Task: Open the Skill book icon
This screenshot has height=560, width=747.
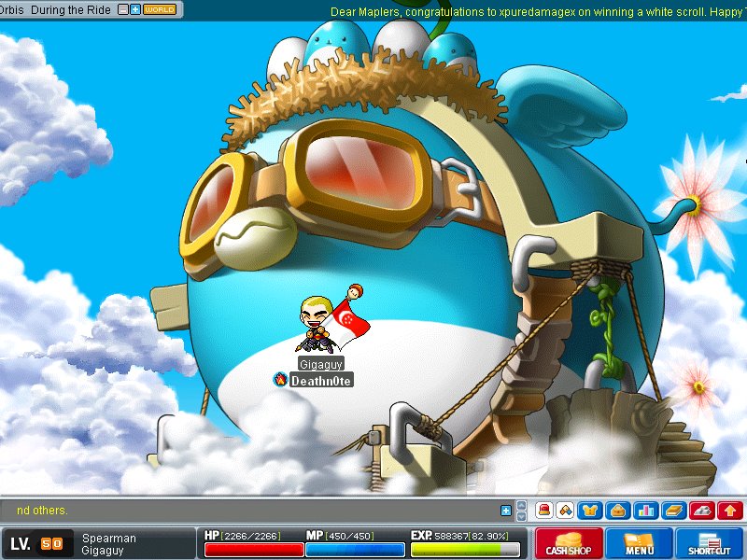Action: click(674, 511)
